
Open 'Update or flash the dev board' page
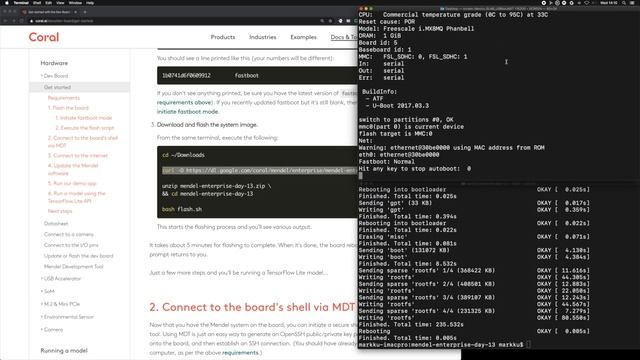click(x=78, y=256)
